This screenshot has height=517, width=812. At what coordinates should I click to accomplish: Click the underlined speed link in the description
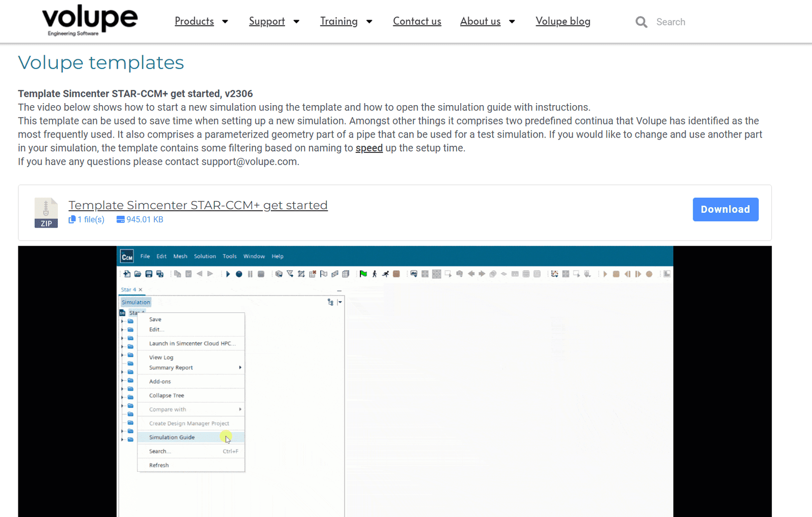(x=369, y=148)
